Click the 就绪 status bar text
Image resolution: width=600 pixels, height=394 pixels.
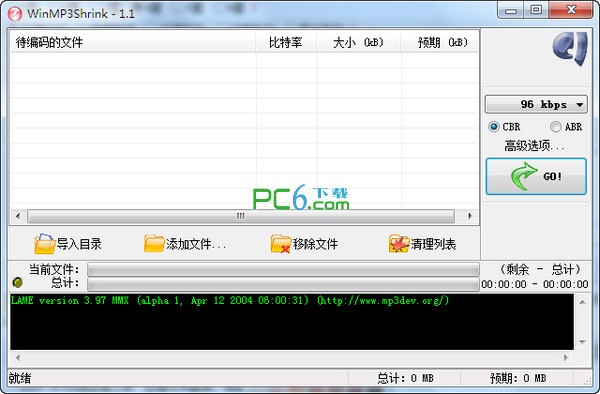(x=20, y=378)
